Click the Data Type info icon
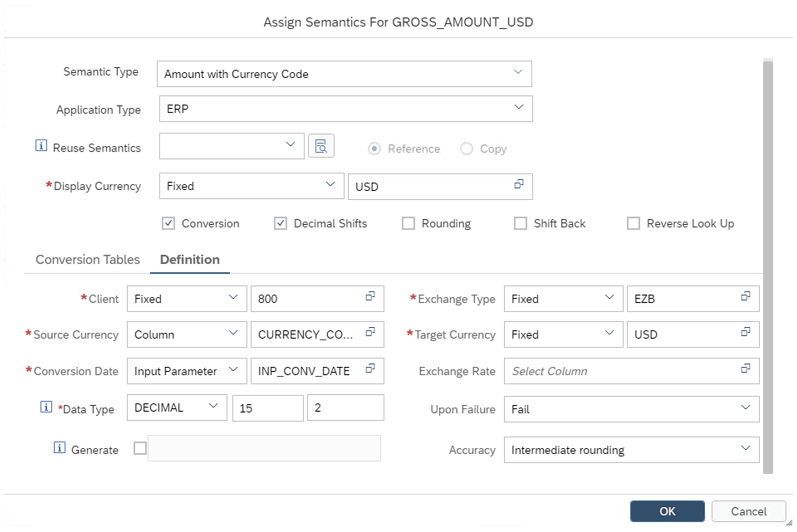The height and width of the screenshot is (532, 797). coord(46,407)
